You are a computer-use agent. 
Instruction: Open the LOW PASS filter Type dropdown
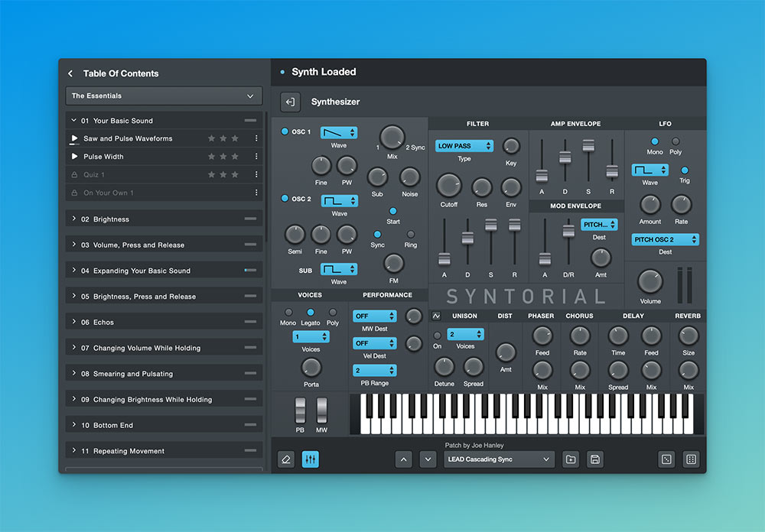[x=464, y=145]
